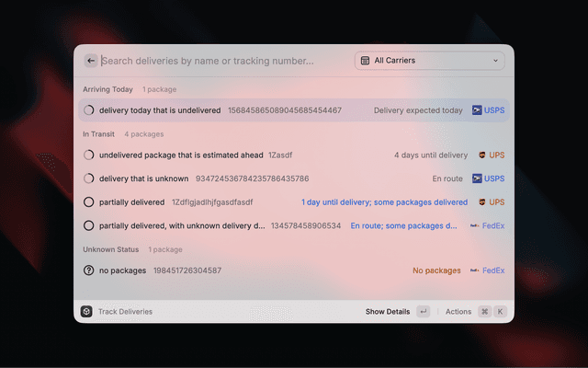The image size is (588, 368).
Task: Click the UPS shield icon for 1Zasdf package
Action: (x=481, y=155)
